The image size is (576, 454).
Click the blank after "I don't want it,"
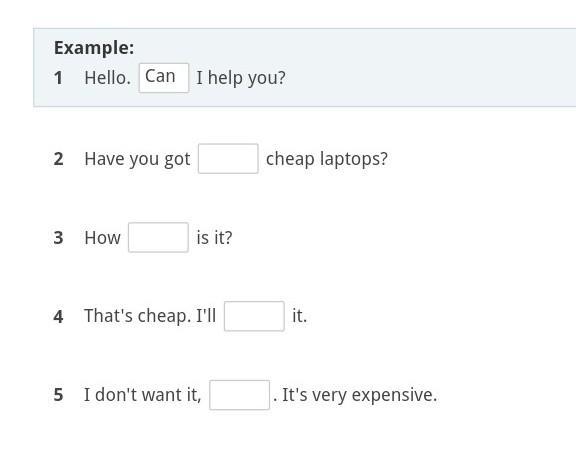(240, 395)
